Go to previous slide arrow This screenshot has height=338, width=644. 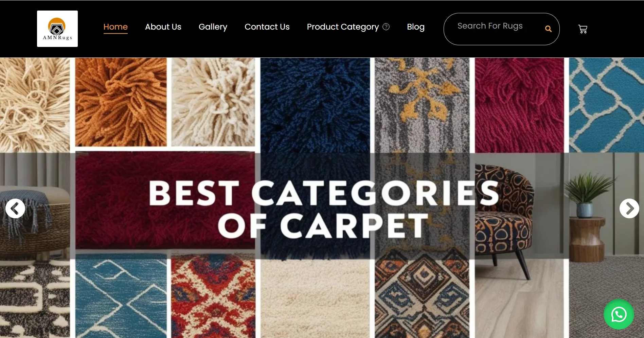coord(15,208)
